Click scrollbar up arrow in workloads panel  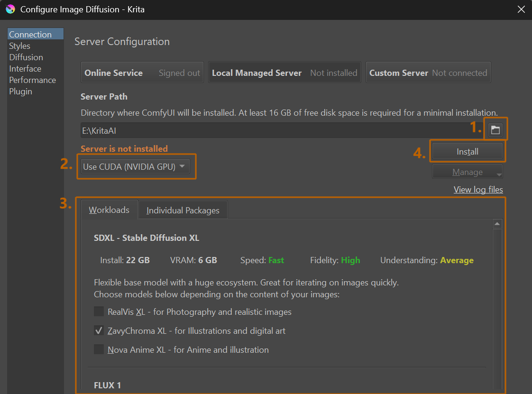(497, 224)
